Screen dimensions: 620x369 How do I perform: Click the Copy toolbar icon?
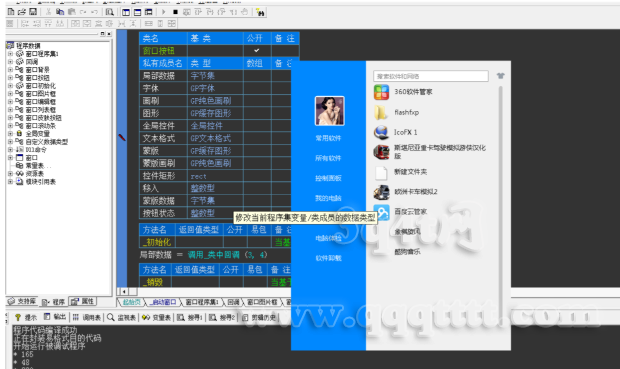(60, 12)
